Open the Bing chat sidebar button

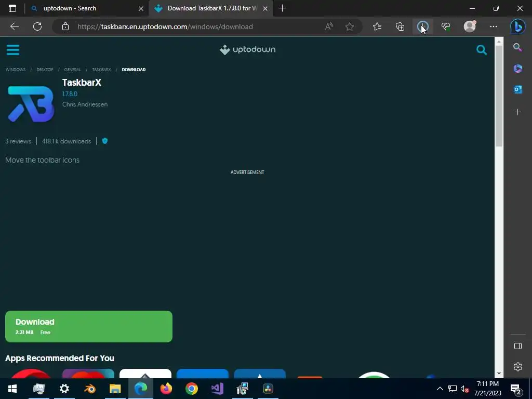[x=518, y=26]
